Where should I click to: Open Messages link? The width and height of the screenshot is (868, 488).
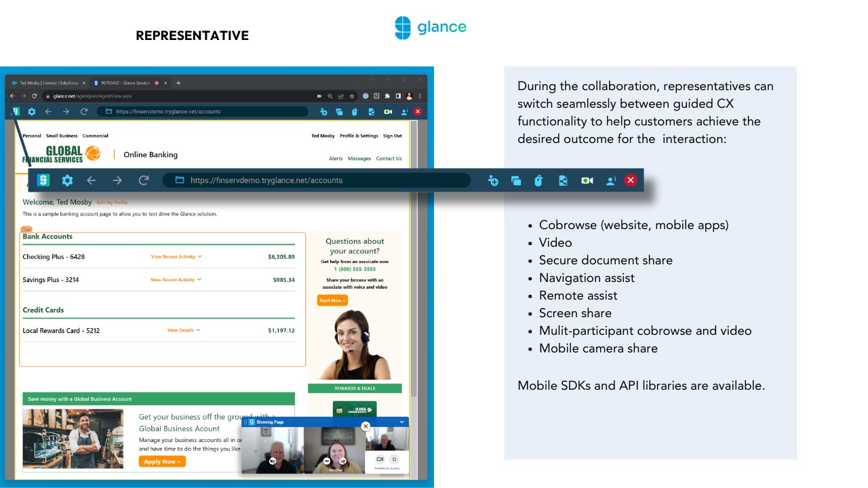(x=359, y=159)
